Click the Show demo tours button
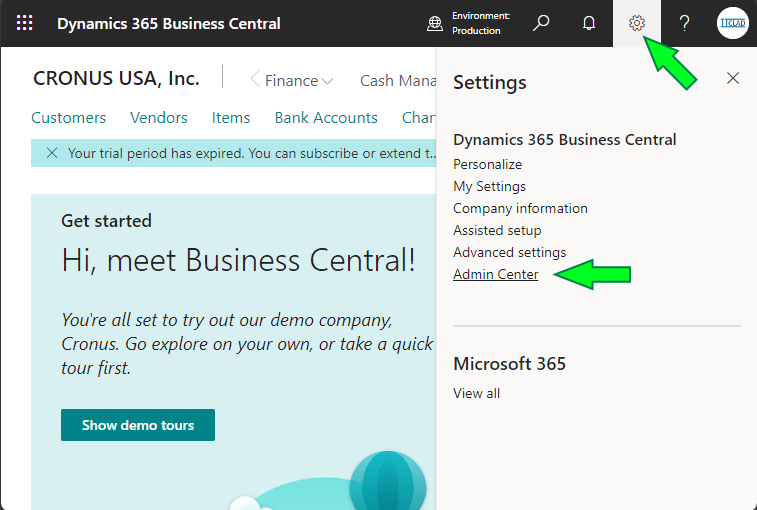The height and width of the screenshot is (510, 757). tap(138, 425)
